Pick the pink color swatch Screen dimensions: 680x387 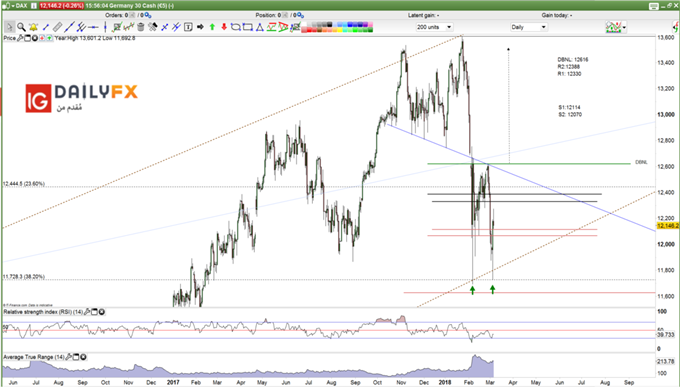[x=370, y=24]
